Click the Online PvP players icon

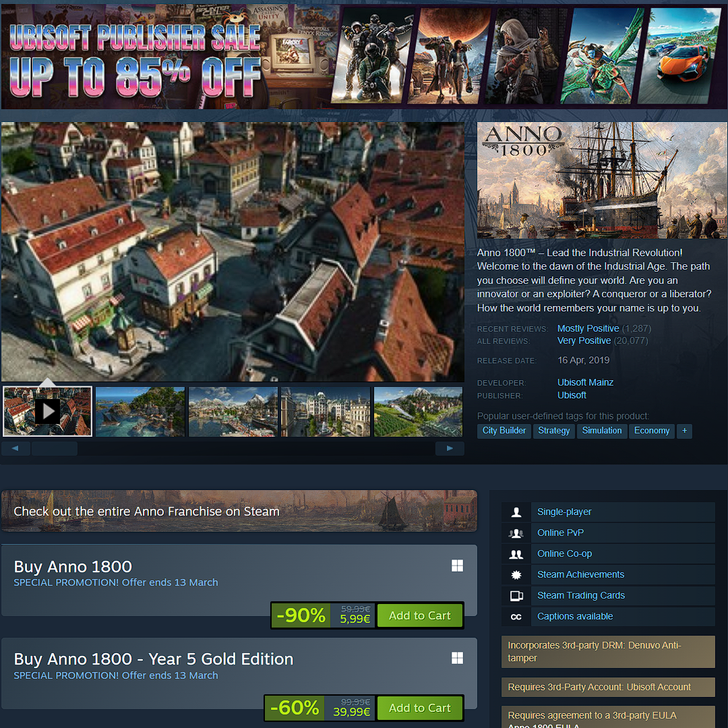tap(516, 533)
